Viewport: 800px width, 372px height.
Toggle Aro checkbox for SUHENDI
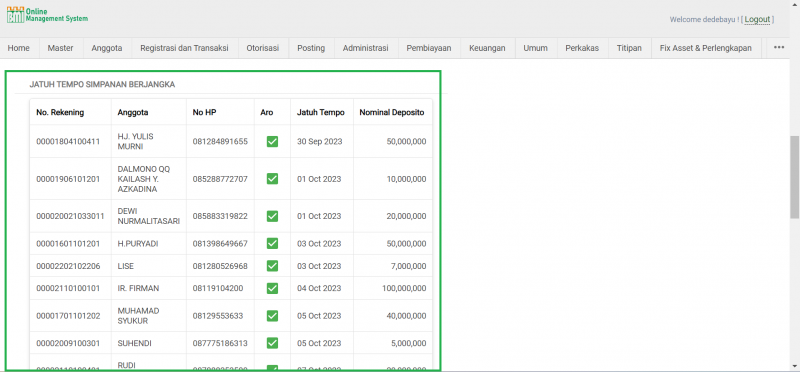pyautogui.click(x=272, y=343)
